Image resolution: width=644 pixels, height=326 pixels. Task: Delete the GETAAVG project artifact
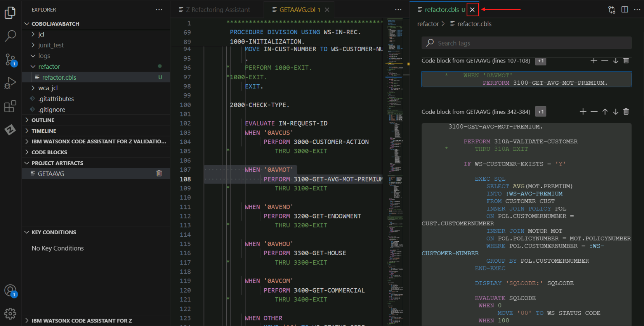(159, 173)
